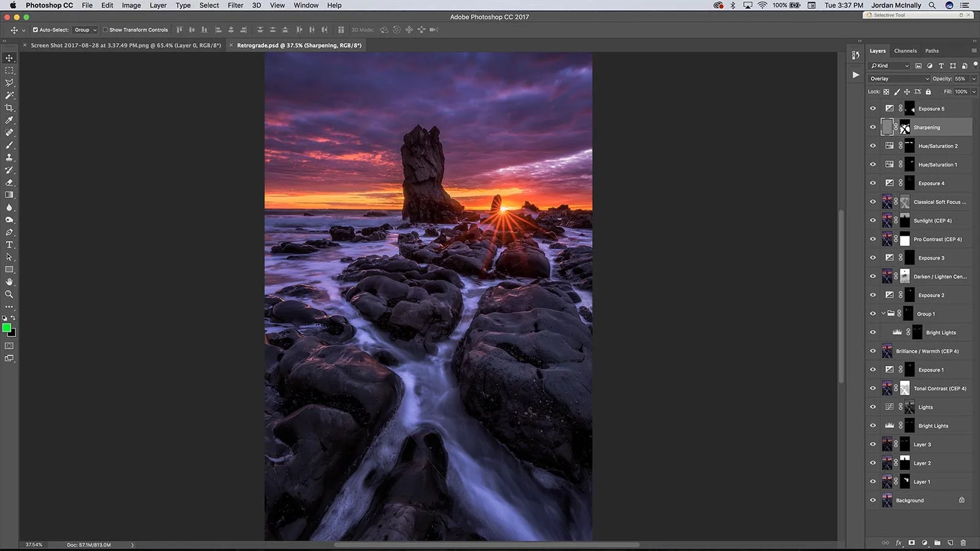Switch to the Paths tab
Screen dimensions: 980x551
click(x=932, y=51)
